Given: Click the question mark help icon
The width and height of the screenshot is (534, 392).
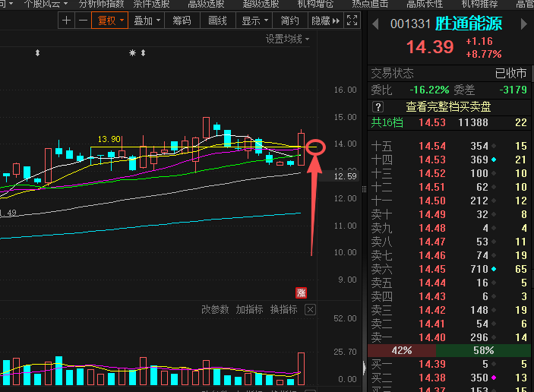Looking at the screenshot, I should [378, 107].
